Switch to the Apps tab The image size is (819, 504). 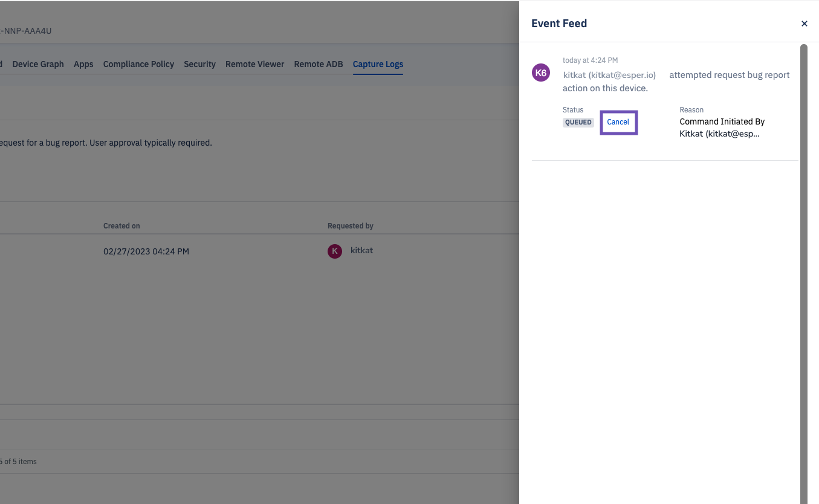click(x=83, y=64)
